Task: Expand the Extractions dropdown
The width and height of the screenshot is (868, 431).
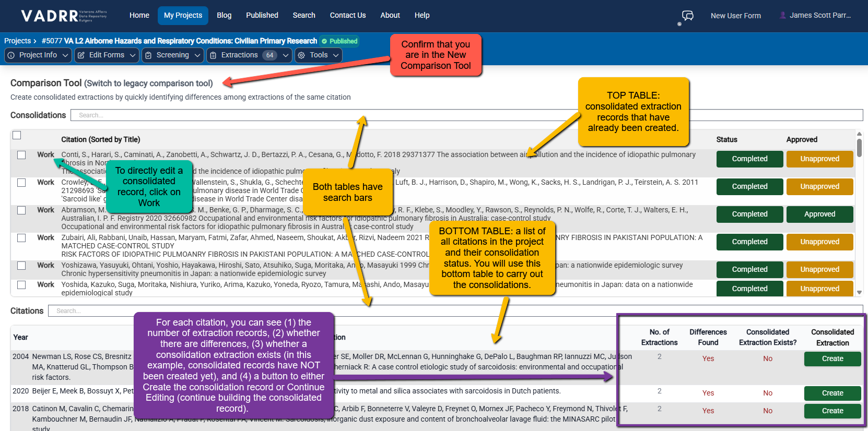Action: coord(286,55)
